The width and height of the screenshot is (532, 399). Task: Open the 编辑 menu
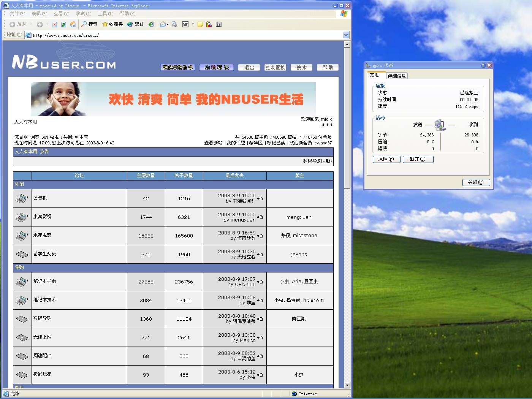pos(40,14)
